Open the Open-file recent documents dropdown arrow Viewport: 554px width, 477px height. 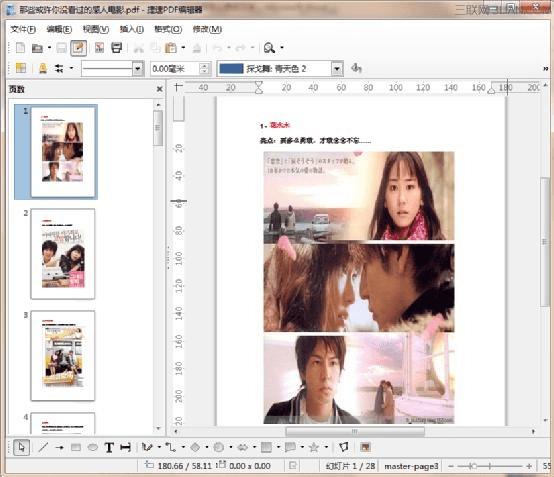pos(49,48)
